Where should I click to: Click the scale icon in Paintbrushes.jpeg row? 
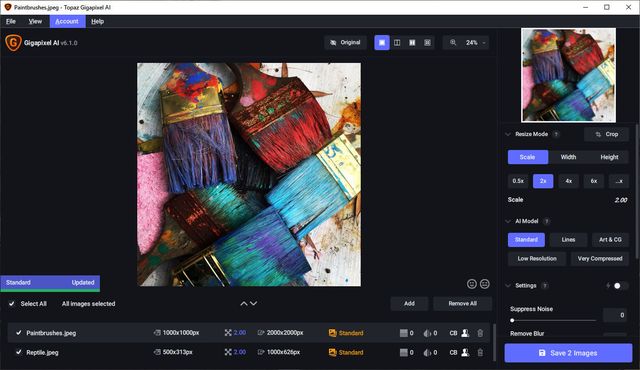[228, 333]
